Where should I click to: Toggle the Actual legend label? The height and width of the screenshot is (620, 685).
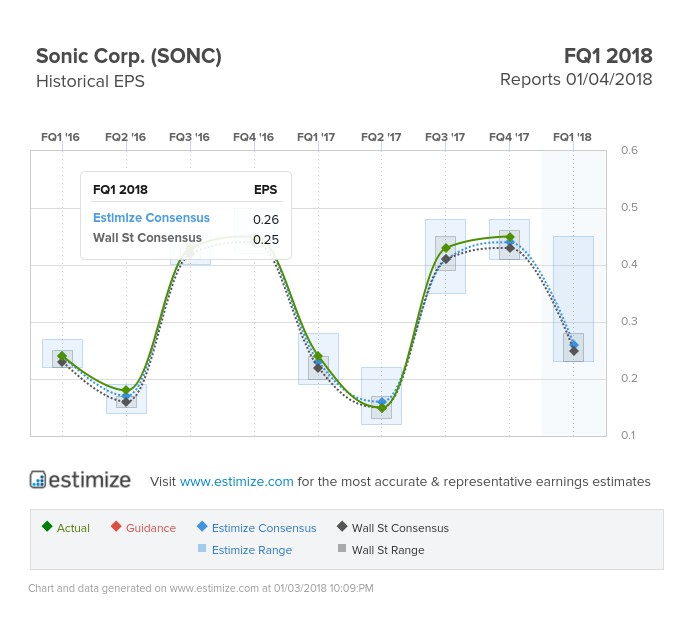(73, 528)
